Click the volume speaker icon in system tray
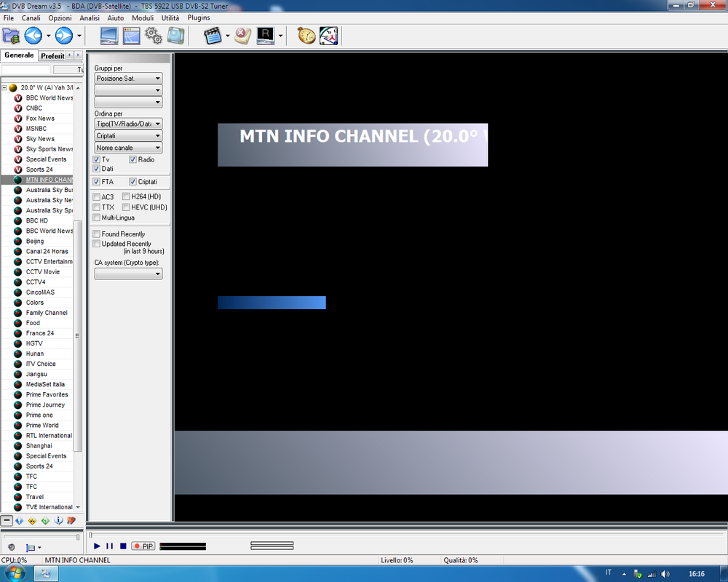The image size is (728, 582). [665, 574]
